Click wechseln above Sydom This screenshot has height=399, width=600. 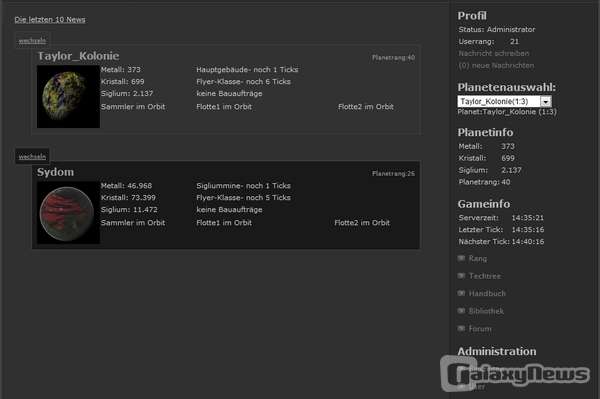click(x=32, y=156)
